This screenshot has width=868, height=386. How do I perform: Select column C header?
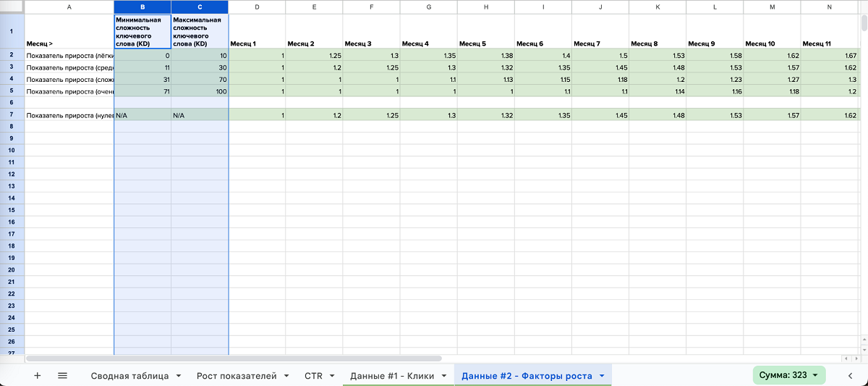pos(200,7)
